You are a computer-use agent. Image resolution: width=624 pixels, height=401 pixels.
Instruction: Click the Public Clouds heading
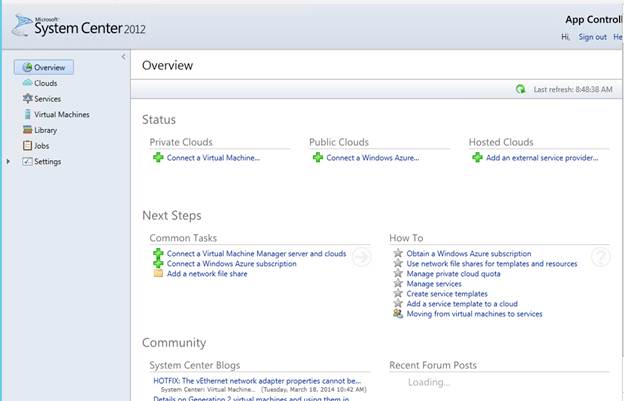339,142
